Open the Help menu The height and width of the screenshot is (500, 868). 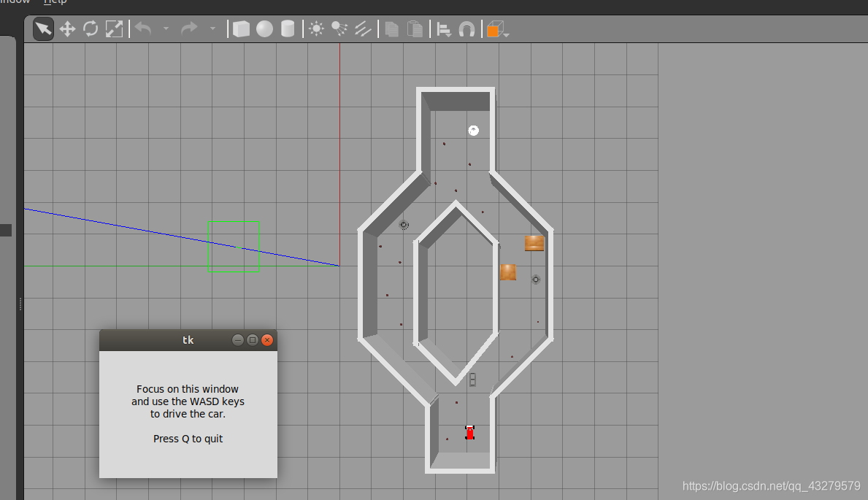point(55,2)
